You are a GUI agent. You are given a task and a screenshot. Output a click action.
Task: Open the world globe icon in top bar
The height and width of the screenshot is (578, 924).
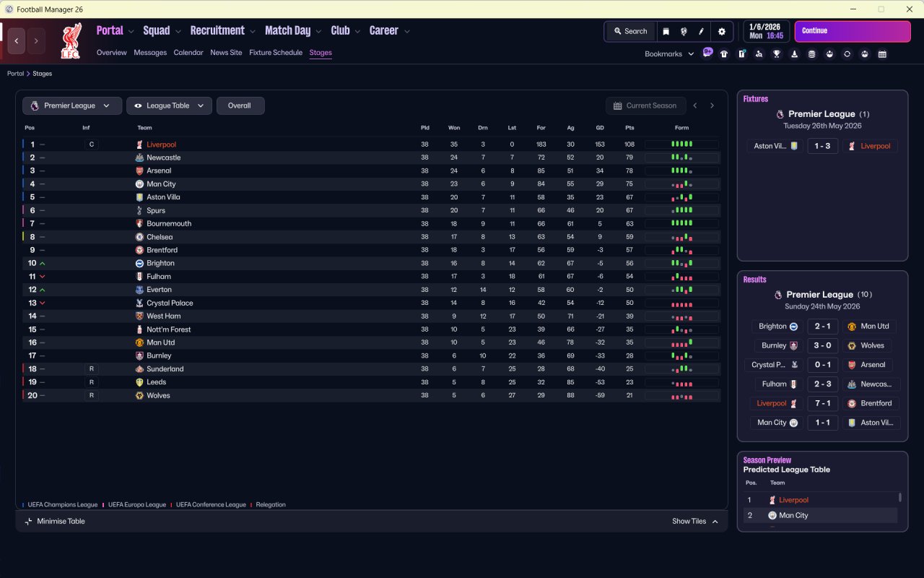point(684,31)
